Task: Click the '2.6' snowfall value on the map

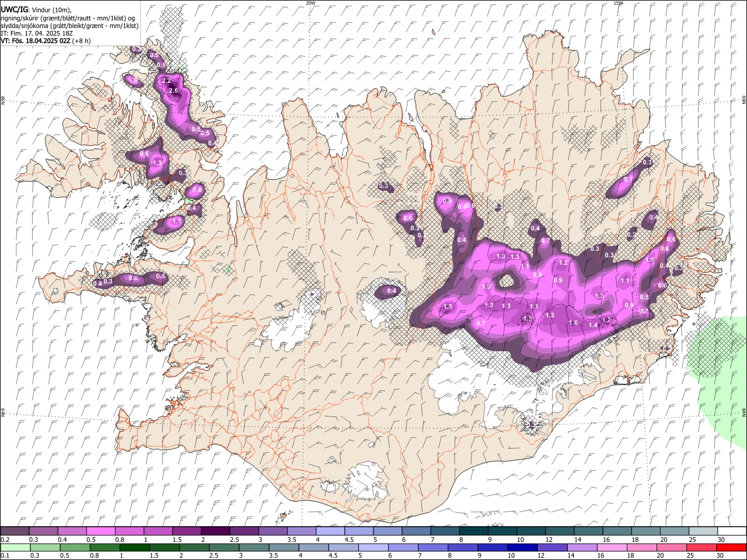Action: pyautogui.click(x=173, y=91)
